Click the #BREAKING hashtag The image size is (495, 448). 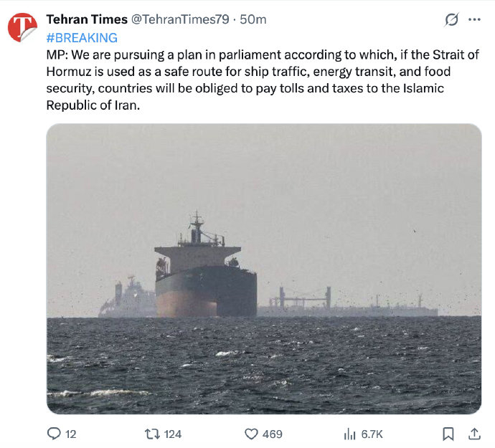pyautogui.click(x=81, y=38)
